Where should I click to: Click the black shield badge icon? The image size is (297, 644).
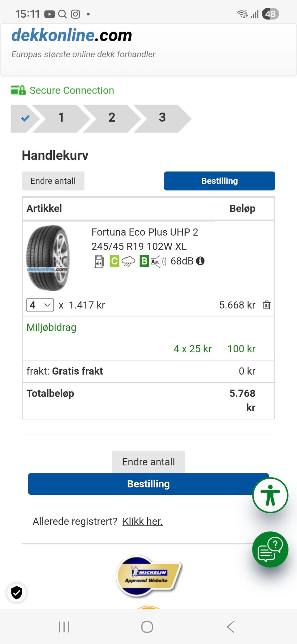pyautogui.click(x=17, y=593)
